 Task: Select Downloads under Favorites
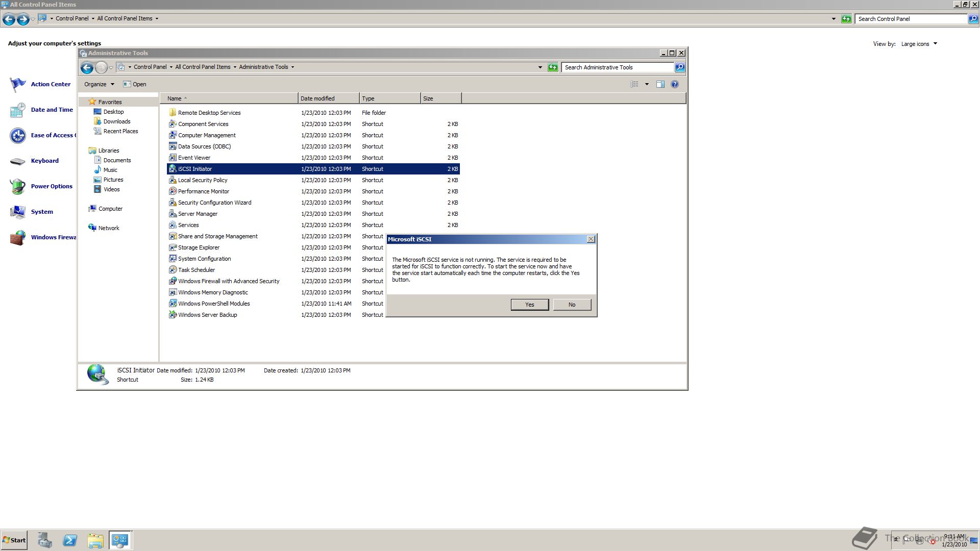coord(117,121)
